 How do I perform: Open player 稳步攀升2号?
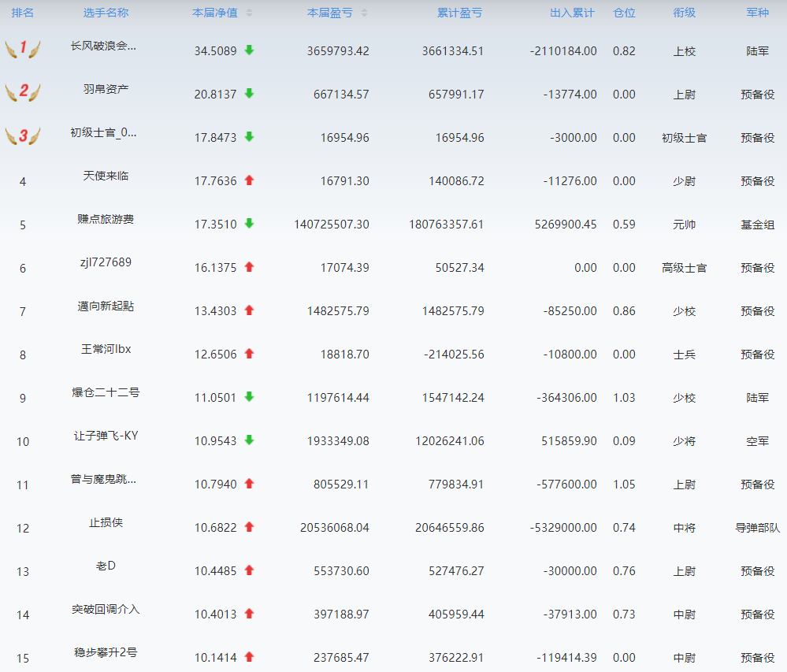click(106, 652)
